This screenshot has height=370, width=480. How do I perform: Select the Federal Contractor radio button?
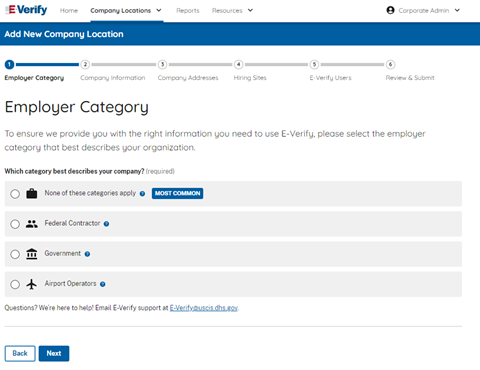[15, 224]
